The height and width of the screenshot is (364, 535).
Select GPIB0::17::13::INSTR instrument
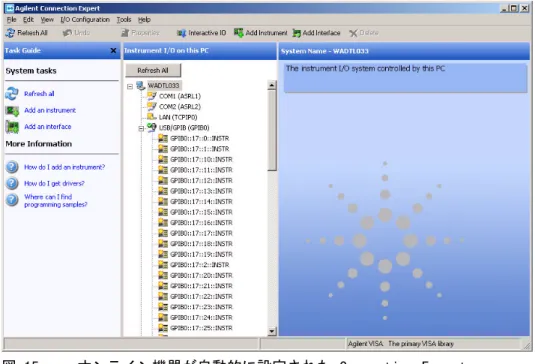201,191
